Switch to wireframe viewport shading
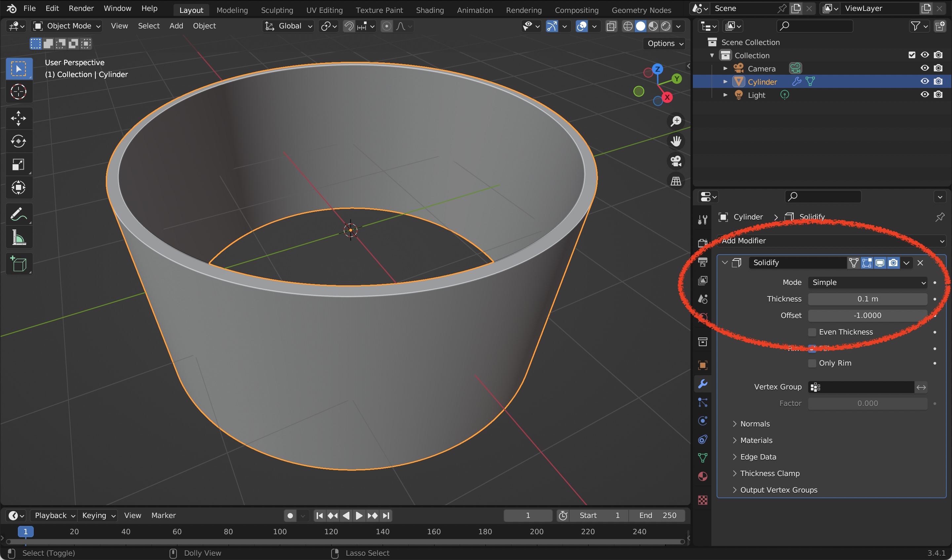 (x=628, y=26)
